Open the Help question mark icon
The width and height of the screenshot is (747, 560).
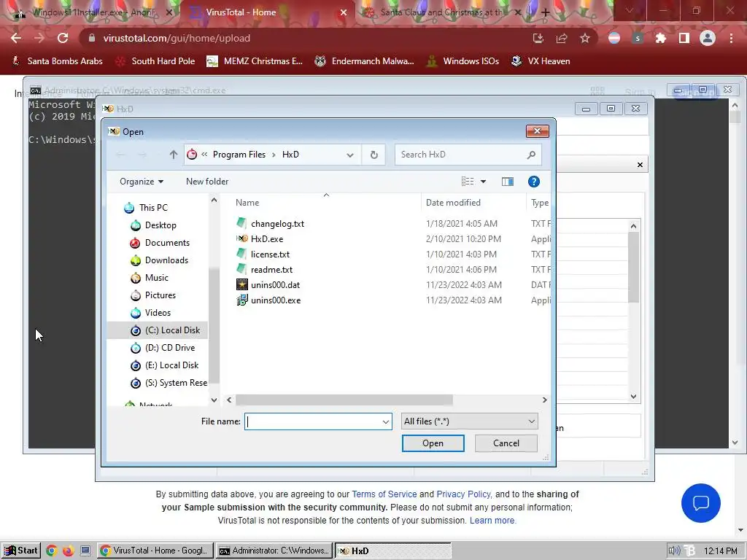click(x=533, y=182)
